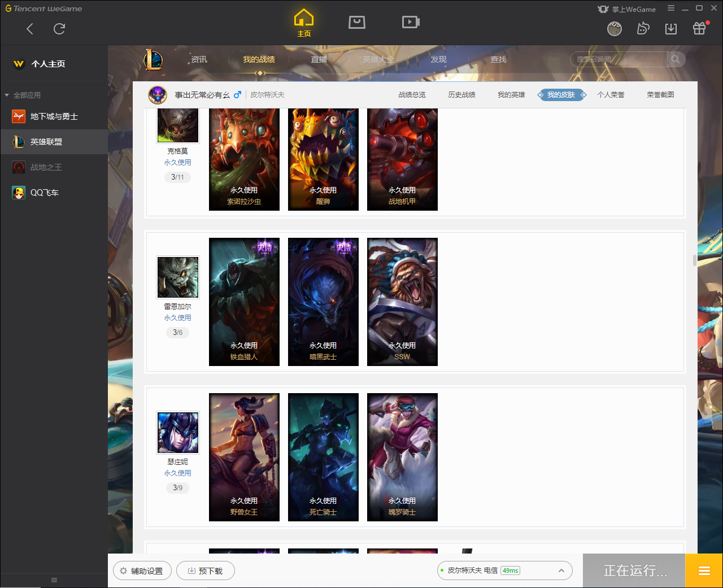Switch to 荣誉截图 sub-tab

[660, 95]
